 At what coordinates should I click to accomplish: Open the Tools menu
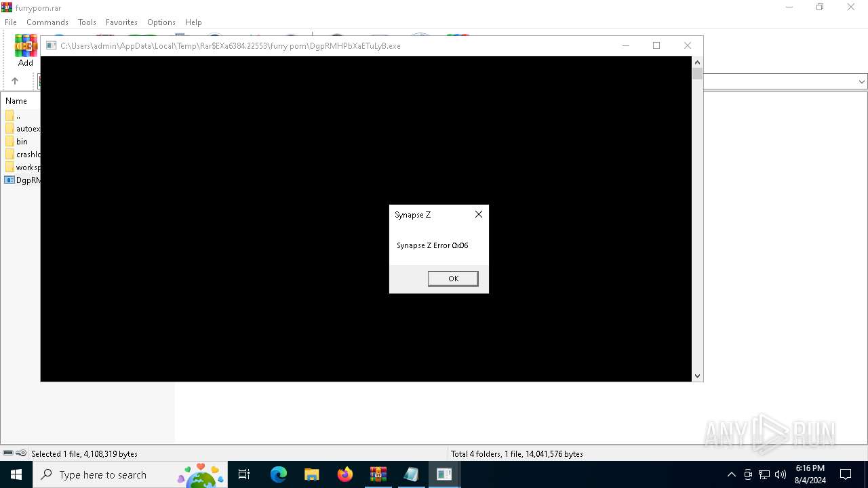click(x=87, y=22)
